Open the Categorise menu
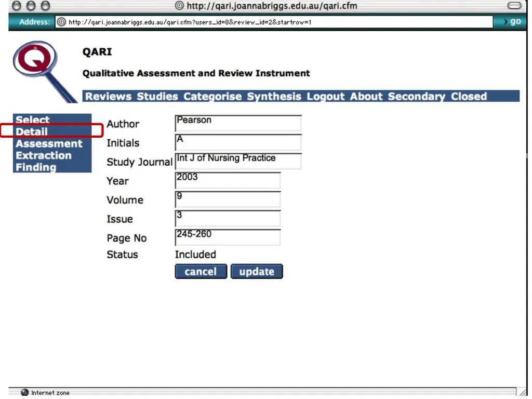 (x=212, y=96)
